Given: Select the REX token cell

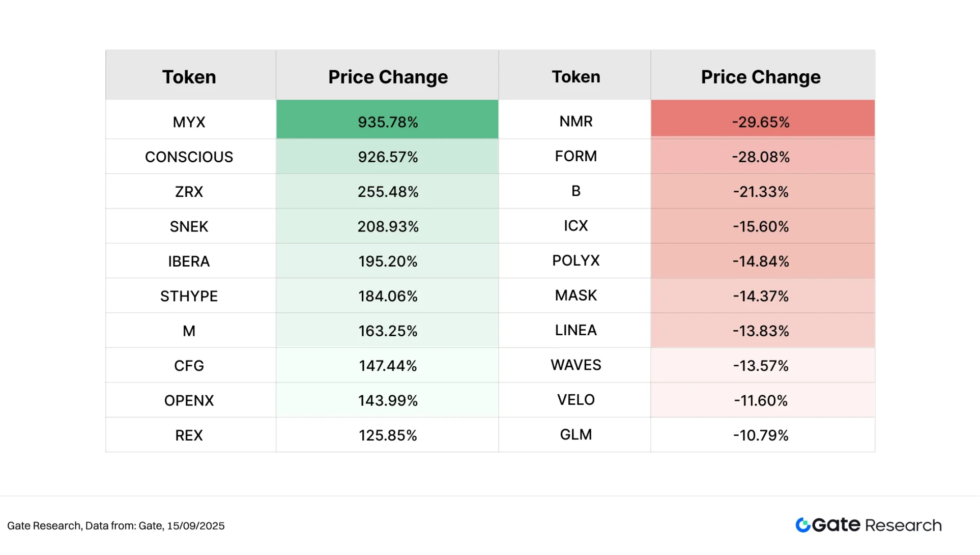Looking at the screenshot, I should (x=189, y=435).
